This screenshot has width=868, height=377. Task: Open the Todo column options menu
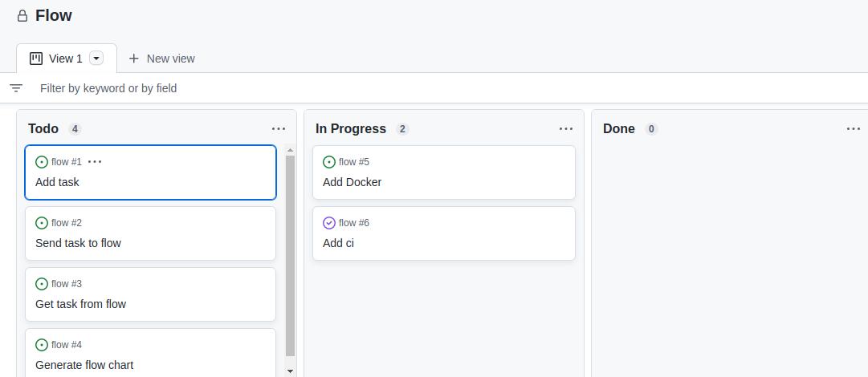coord(279,129)
